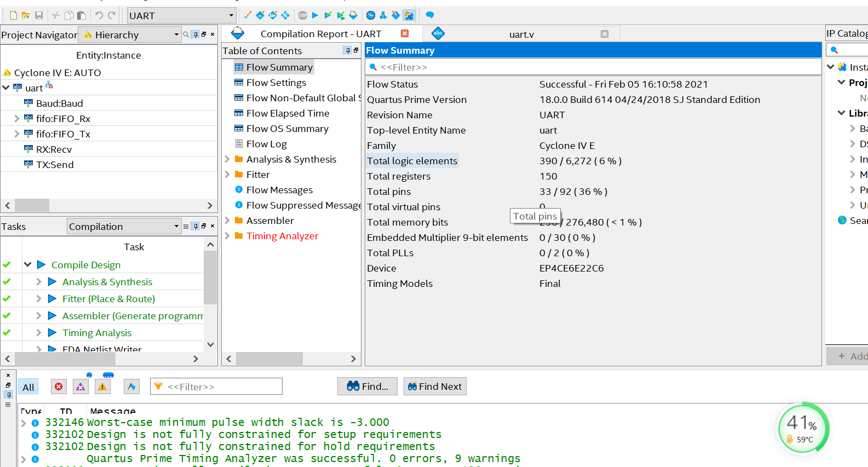This screenshot has height=467, width=868.
Task: Click the Project Navigator search icon
Action: [x=186, y=34]
